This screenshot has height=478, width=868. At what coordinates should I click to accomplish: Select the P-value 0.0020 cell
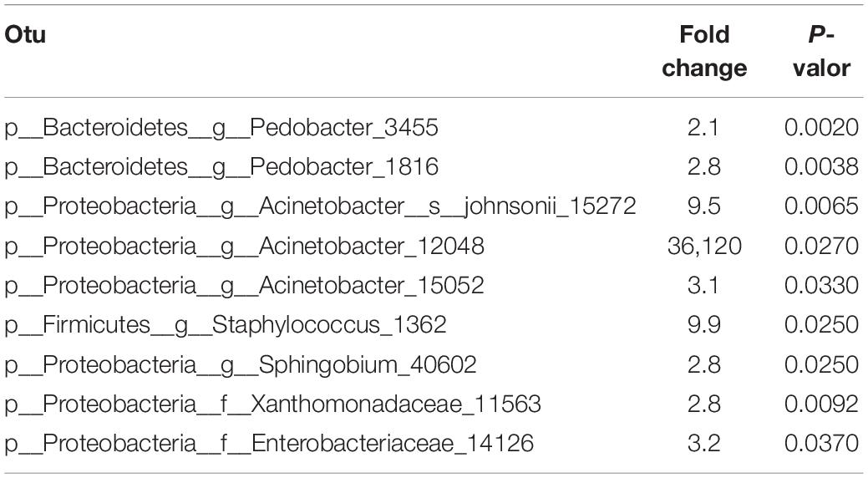pos(821,128)
